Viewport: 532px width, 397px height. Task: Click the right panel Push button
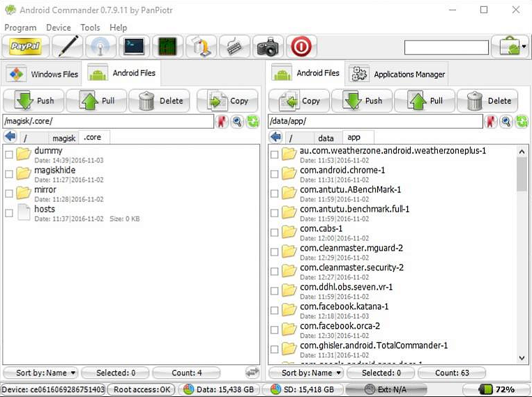pos(362,101)
